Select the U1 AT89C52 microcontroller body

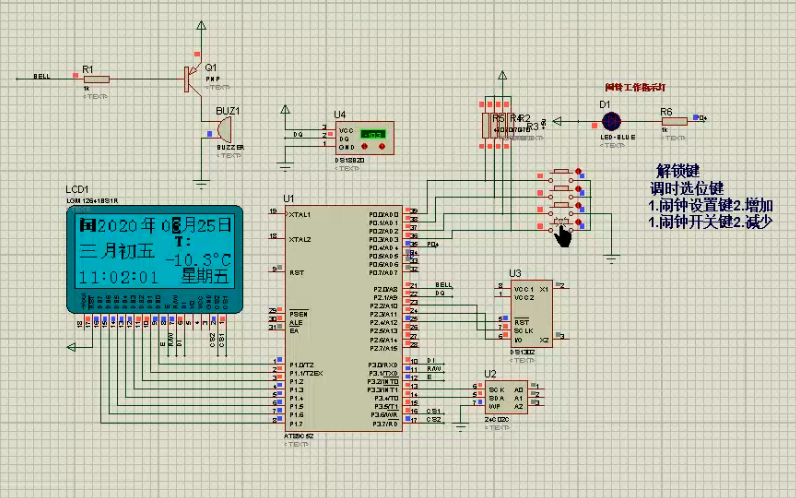[344, 318]
